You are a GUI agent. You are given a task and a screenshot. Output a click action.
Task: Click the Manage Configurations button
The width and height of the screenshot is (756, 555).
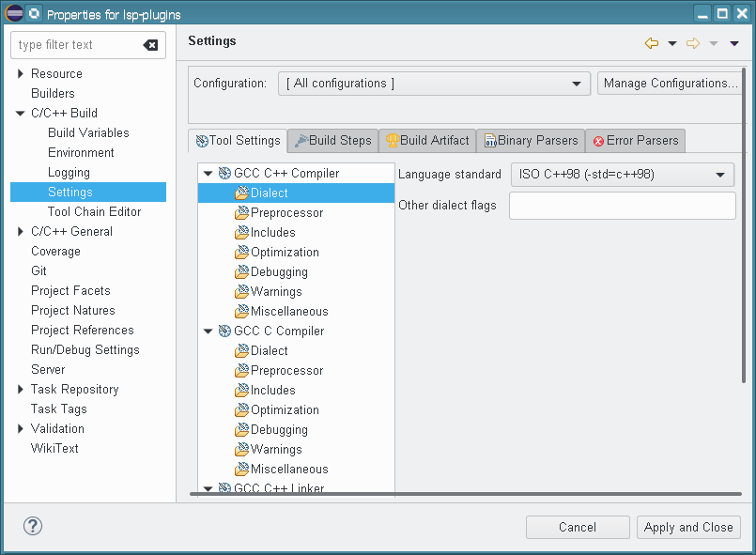(671, 84)
